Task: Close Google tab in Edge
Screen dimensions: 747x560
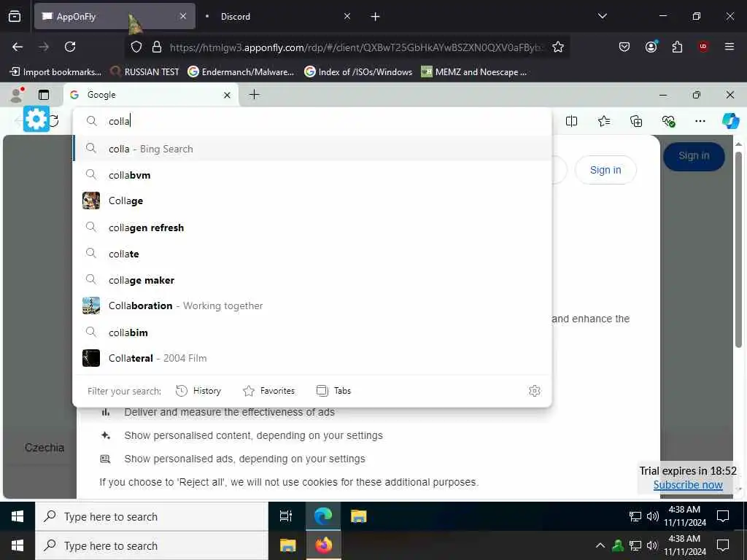Action: point(228,96)
